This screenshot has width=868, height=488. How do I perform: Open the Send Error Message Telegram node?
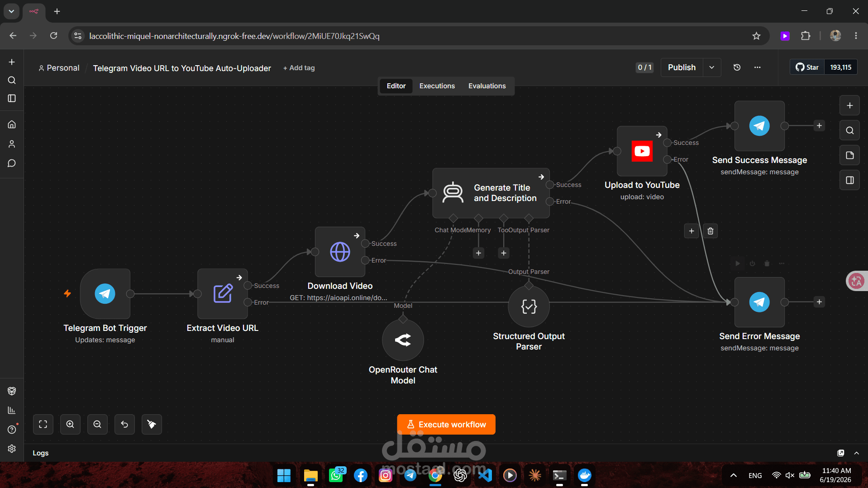[x=759, y=302]
